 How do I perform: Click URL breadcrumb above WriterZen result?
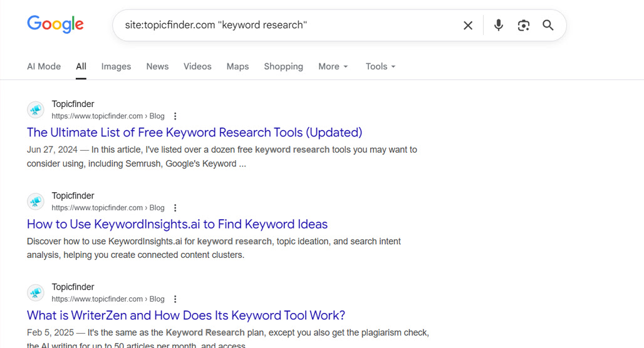point(108,299)
